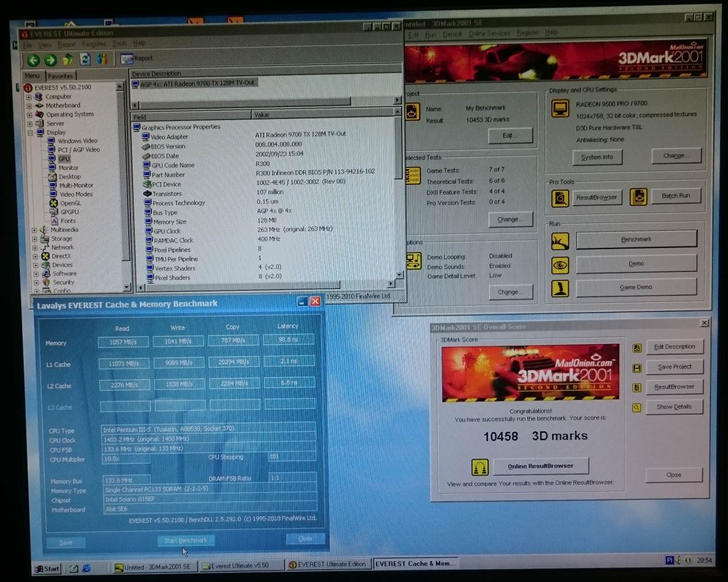Viewport: 728px width, 582px height.
Task: Click Game Demo joystick icon
Action: coord(560,288)
